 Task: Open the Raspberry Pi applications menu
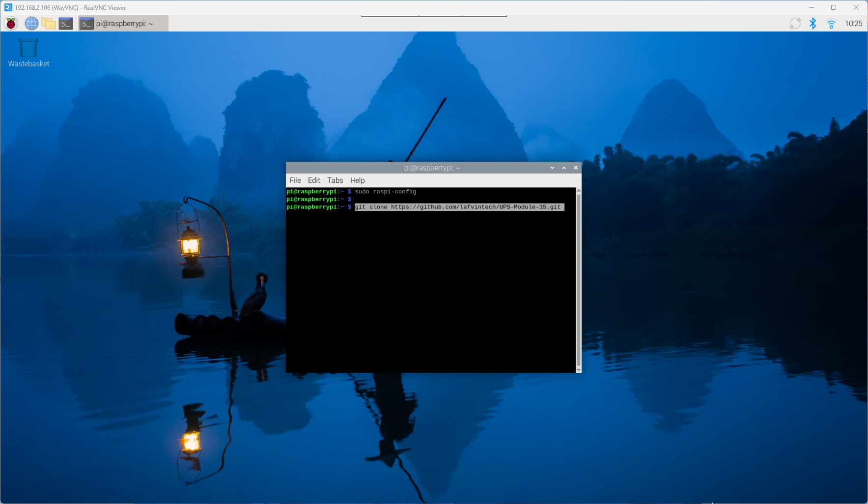tap(11, 23)
